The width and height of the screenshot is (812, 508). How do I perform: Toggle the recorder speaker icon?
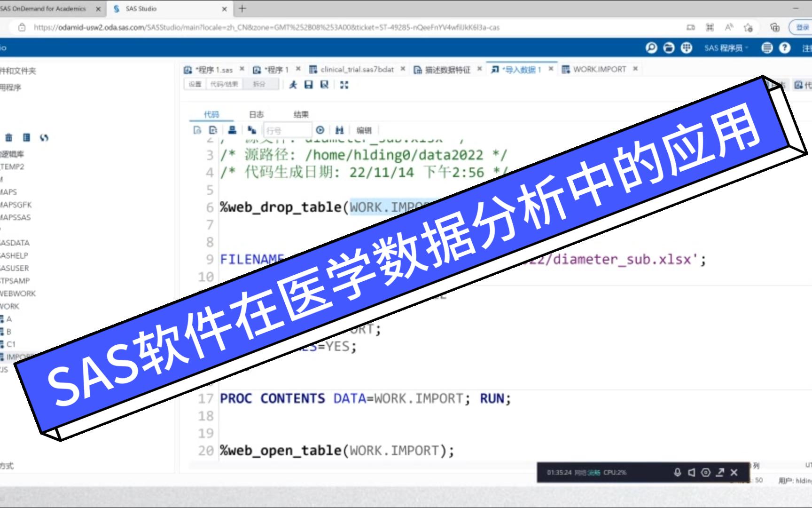pos(692,472)
